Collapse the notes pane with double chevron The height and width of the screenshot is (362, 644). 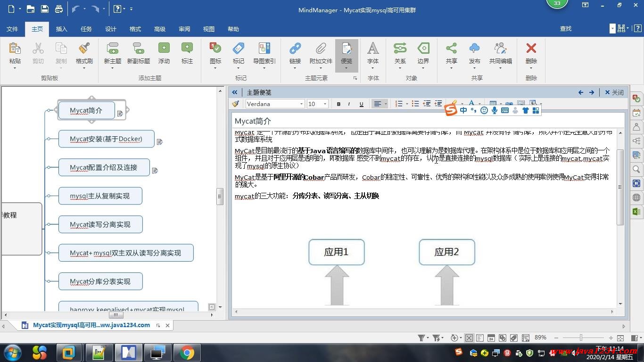(x=235, y=92)
